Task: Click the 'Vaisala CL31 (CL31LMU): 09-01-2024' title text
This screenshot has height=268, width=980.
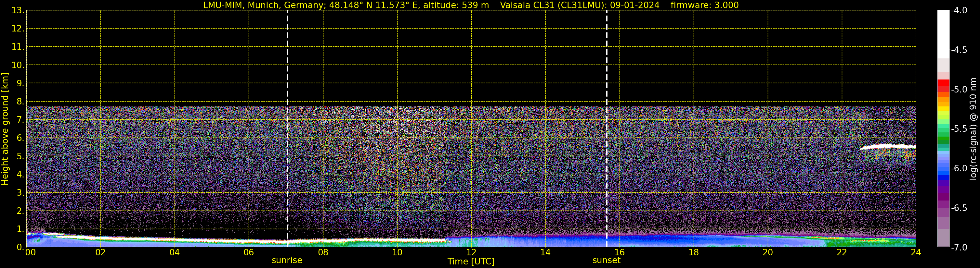Action: [580, 5]
